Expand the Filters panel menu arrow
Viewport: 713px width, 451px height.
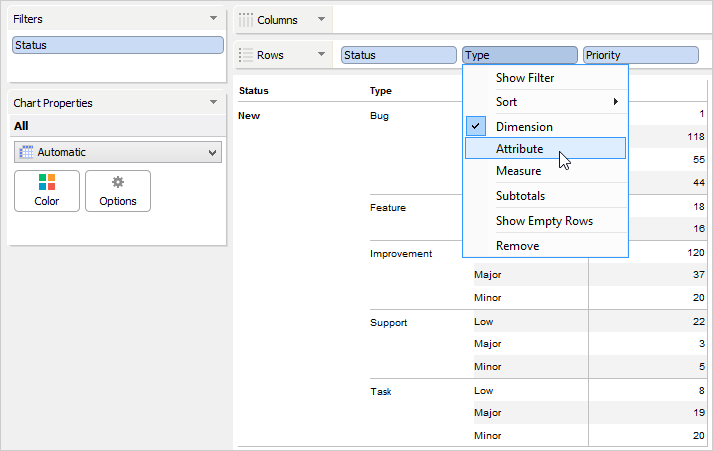click(x=213, y=18)
